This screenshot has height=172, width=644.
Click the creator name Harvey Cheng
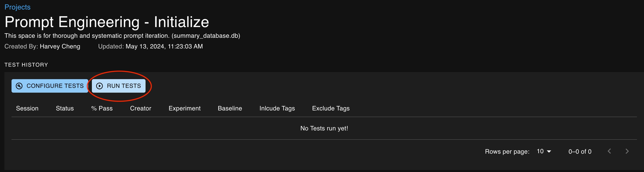pyautogui.click(x=60, y=46)
